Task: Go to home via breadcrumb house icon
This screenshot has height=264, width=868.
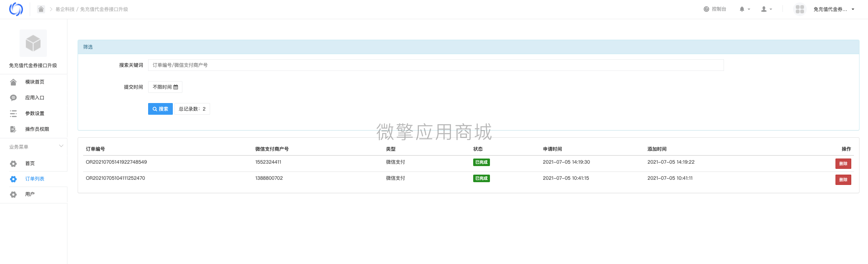Action: 41,9
